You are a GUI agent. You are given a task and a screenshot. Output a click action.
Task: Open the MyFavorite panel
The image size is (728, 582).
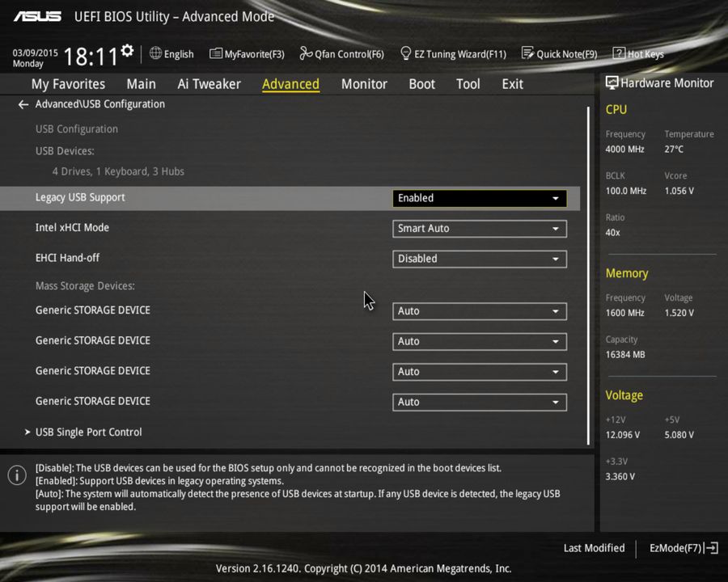(x=247, y=53)
